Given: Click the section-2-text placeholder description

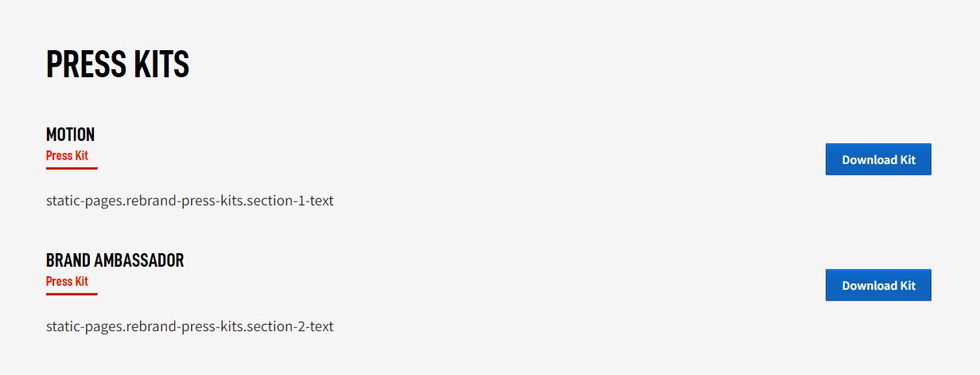Looking at the screenshot, I should [x=189, y=326].
